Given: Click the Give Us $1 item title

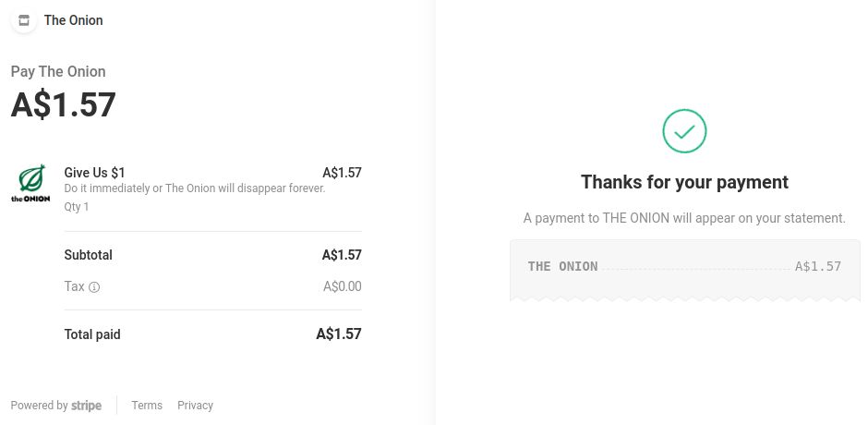Looking at the screenshot, I should (95, 173).
